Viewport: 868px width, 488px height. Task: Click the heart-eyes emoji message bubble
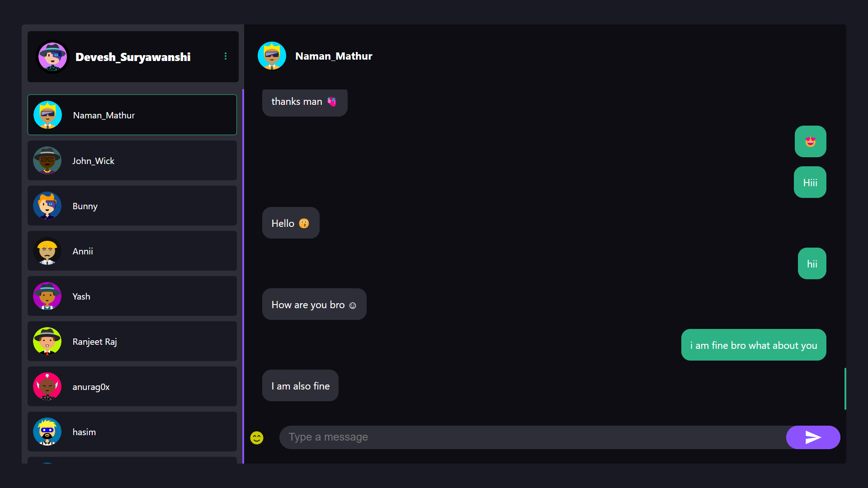coord(810,142)
